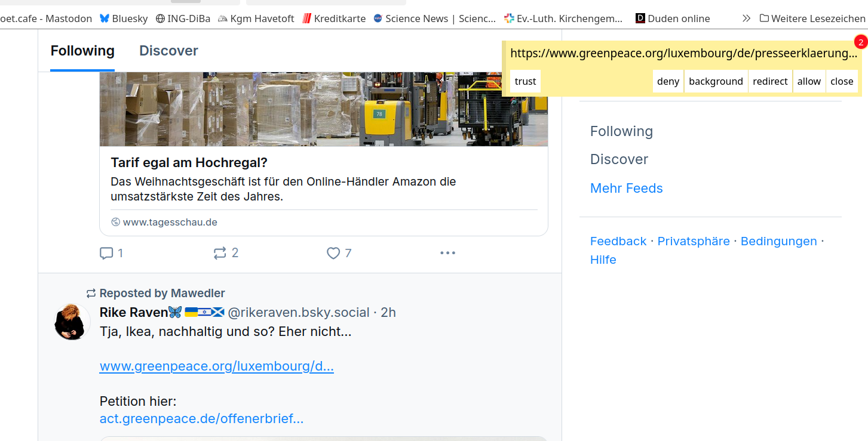Screen dimensions: 868x441
Task: Open Rike Raven's profile avatar
Action: (x=72, y=322)
